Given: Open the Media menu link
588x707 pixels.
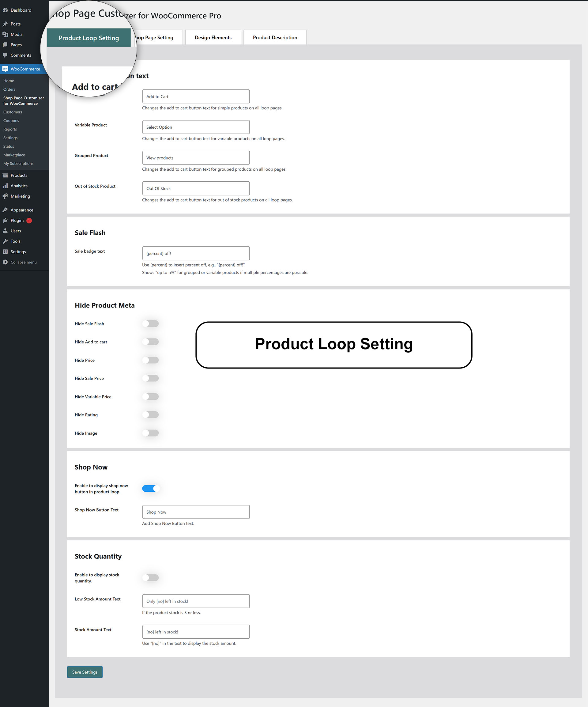Looking at the screenshot, I should [x=17, y=34].
